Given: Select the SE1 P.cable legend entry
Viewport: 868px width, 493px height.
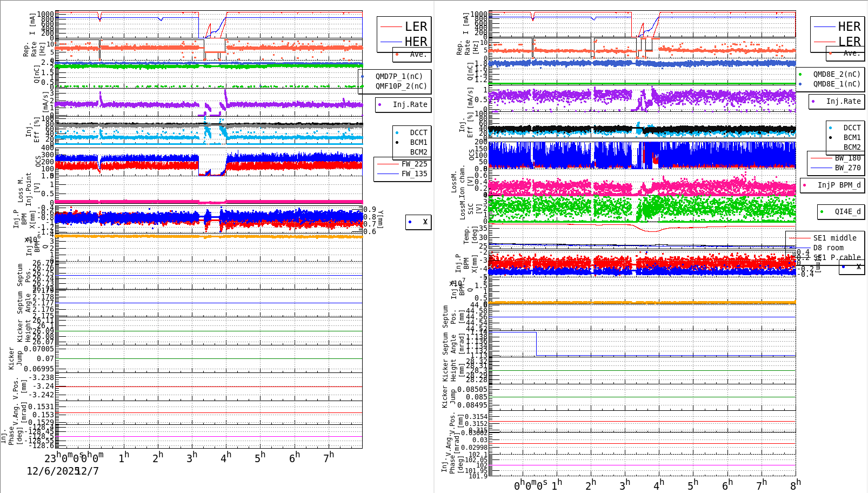Looking at the screenshot, I should pyautogui.click(x=837, y=257).
